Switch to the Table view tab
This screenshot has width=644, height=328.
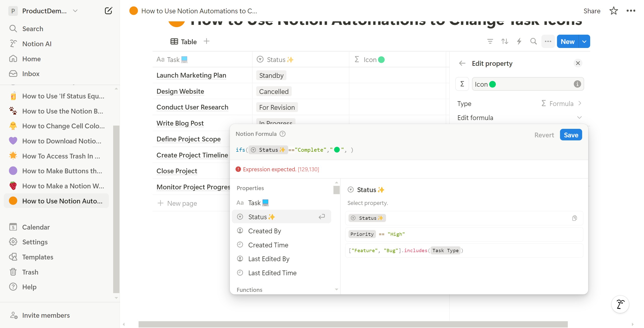(184, 42)
